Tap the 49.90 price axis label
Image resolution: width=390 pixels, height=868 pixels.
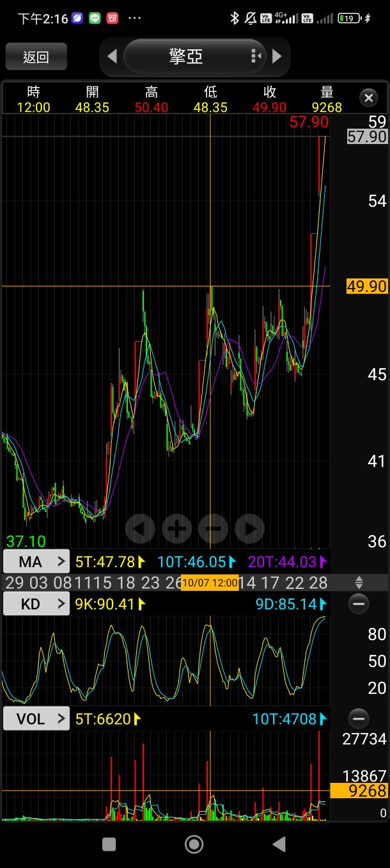367,286
